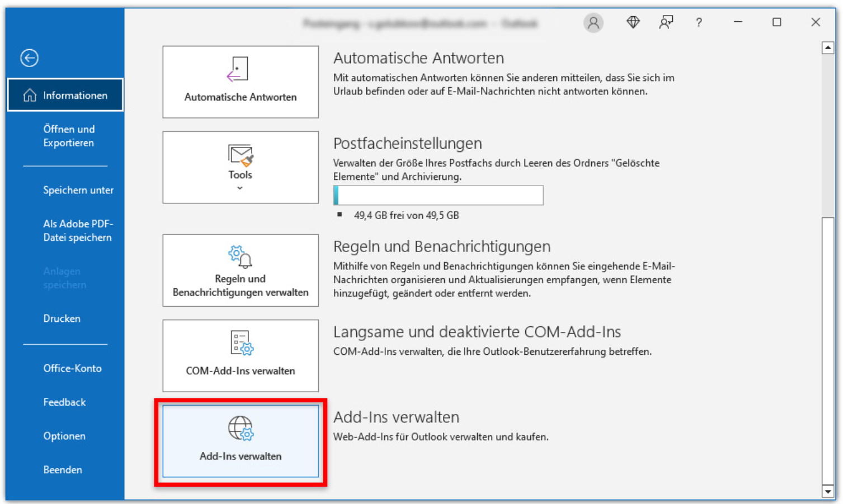Click the mailbox storage usage bar

tap(438, 195)
